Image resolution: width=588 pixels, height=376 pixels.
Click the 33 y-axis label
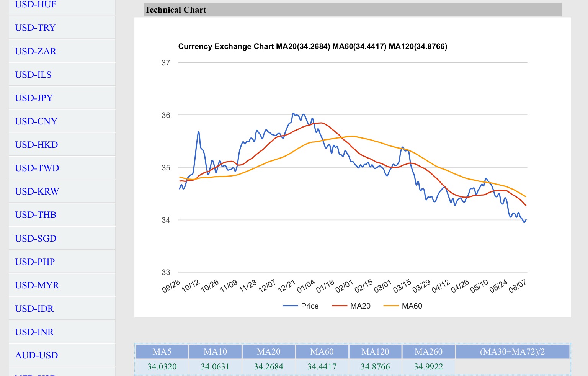tap(166, 272)
